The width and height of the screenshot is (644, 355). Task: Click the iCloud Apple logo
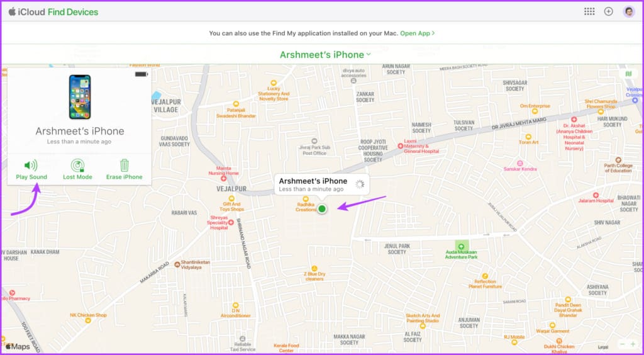12,11
